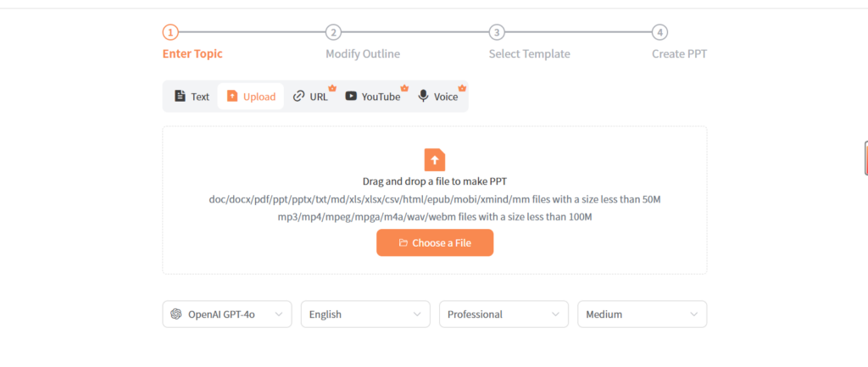This screenshot has height=367, width=868.
Task: Click the premium crown on YouTube tab
Action: [x=404, y=87]
